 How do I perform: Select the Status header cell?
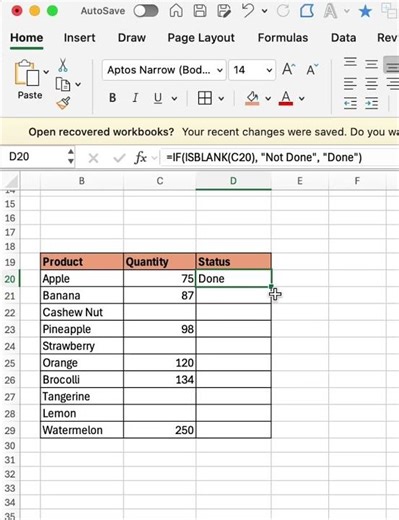[233, 262]
